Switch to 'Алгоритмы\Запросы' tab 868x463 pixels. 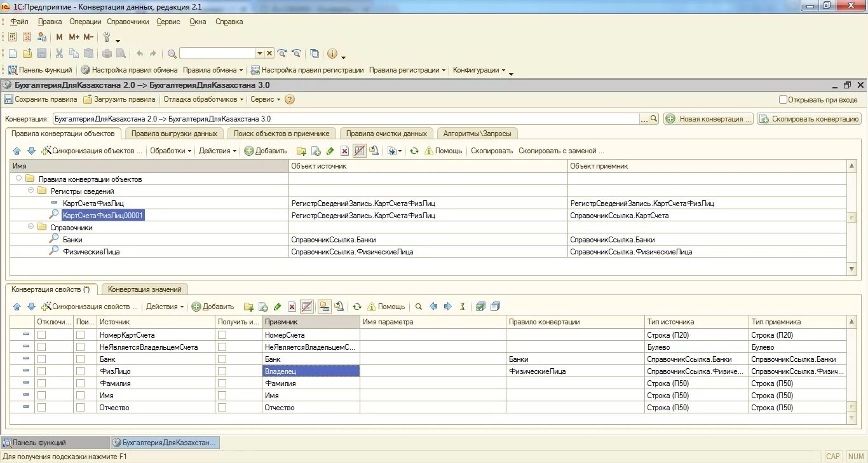(x=477, y=134)
